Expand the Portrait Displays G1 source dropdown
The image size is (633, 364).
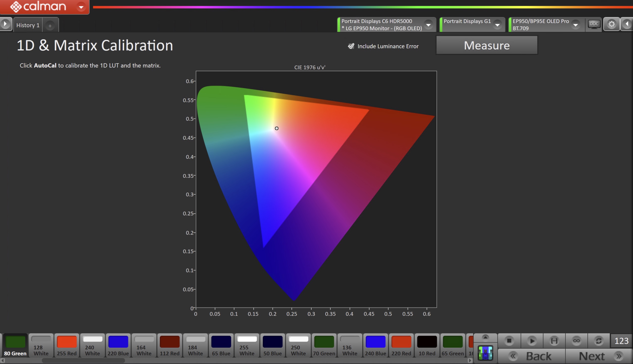[x=497, y=25]
